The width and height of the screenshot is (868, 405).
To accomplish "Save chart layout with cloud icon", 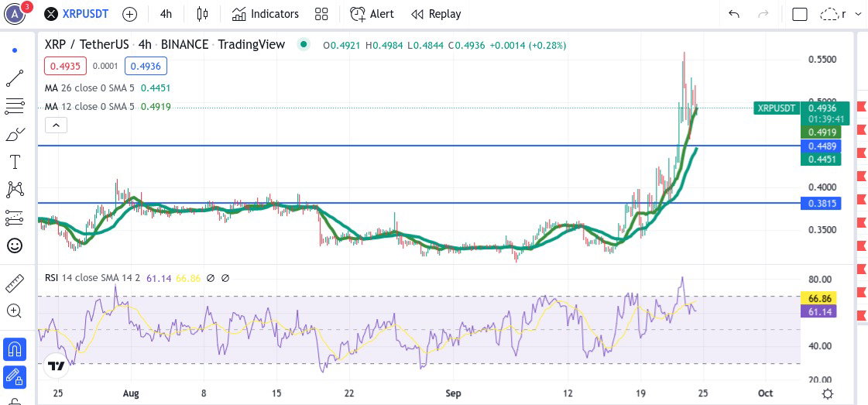I will (829, 15).
